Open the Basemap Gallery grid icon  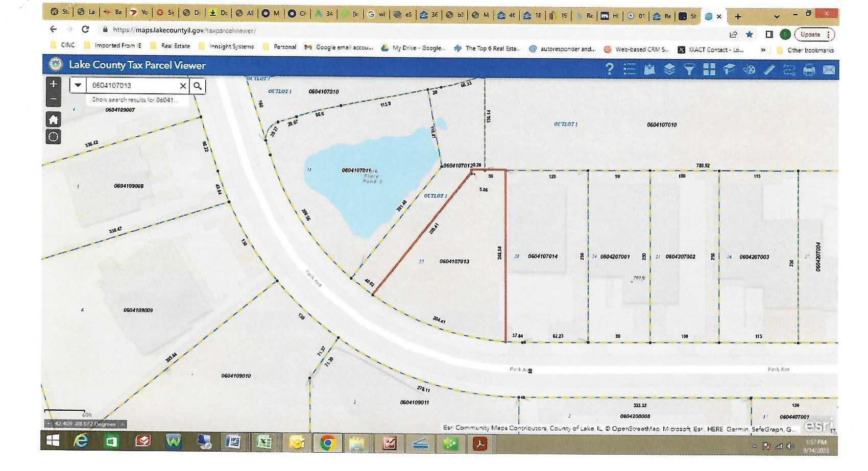coord(709,69)
